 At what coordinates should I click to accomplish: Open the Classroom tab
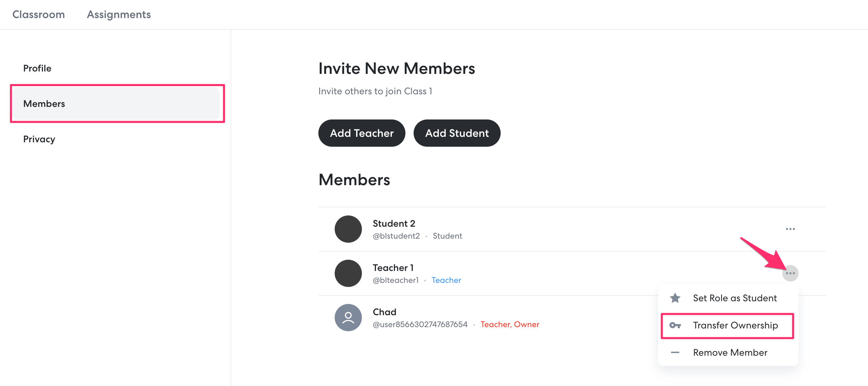pyautogui.click(x=38, y=15)
